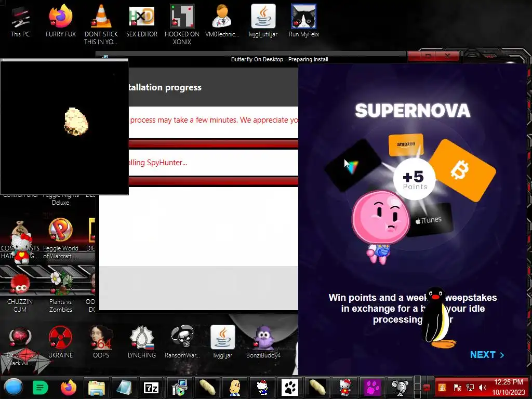Image resolution: width=532 pixels, height=399 pixels.
Task: Click the upper red installation progress bar
Action: pos(213,144)
